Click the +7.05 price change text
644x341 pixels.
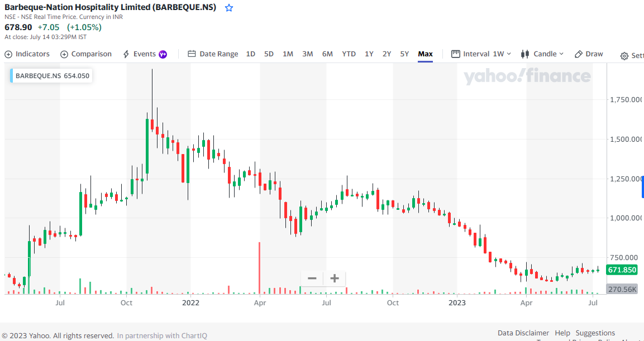tap(49, 27)
